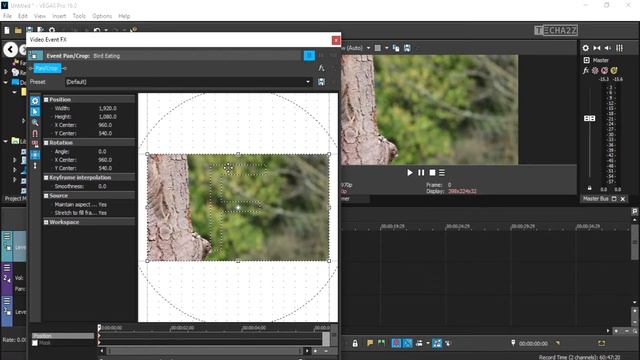
Task: Open the Overlays dropdown arrow in preview toolbar
Action: pos(386,48)
